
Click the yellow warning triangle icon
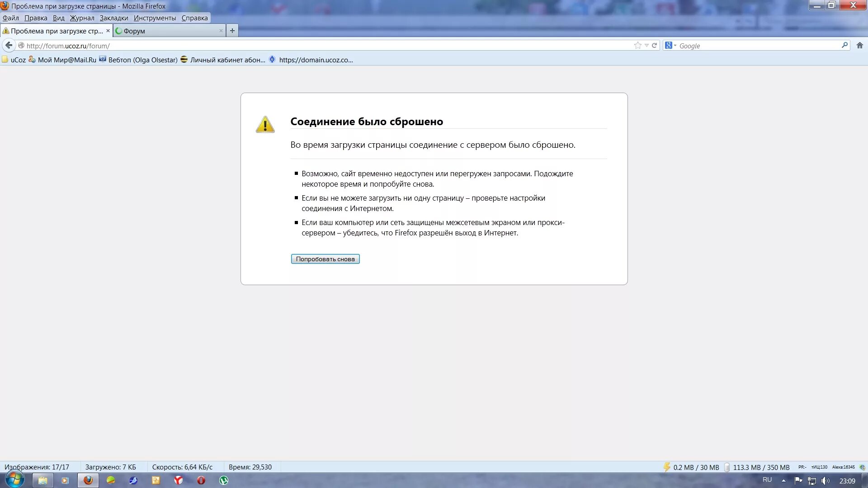[x=265, y=124]
